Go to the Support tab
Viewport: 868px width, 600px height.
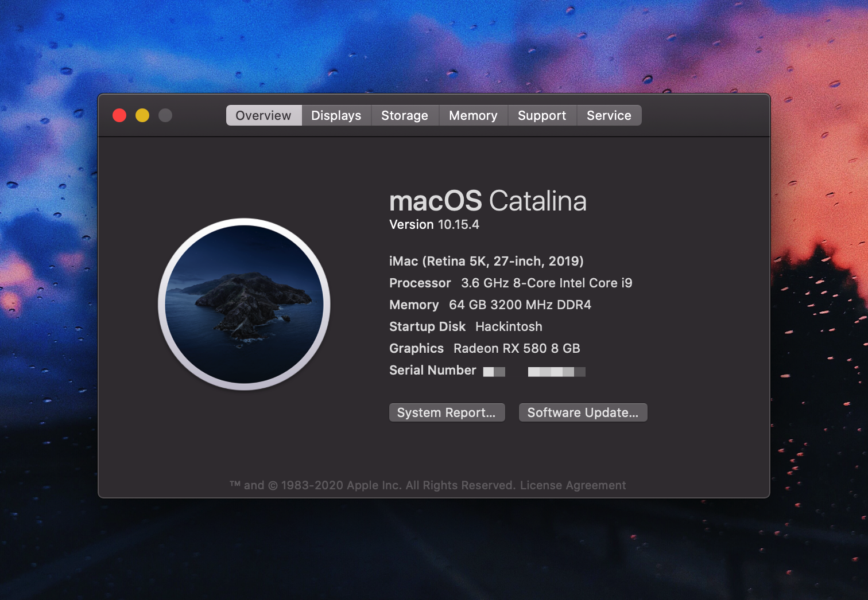(542, 115)
